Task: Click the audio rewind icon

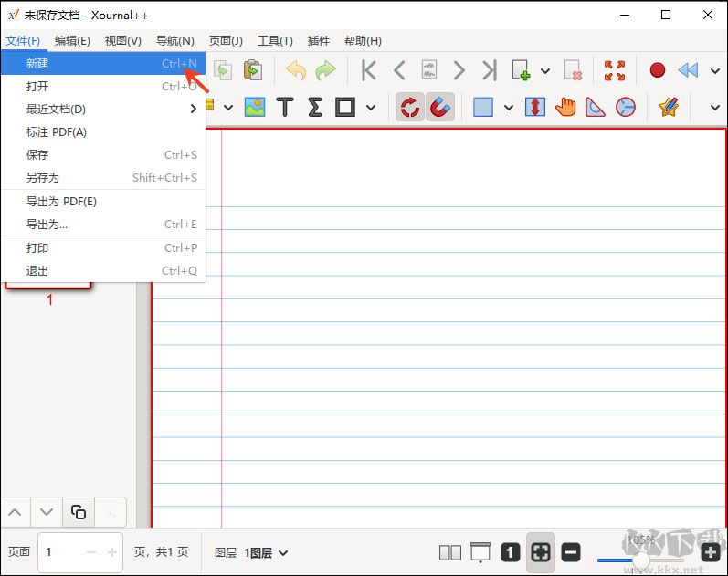Action: point(688,70)
